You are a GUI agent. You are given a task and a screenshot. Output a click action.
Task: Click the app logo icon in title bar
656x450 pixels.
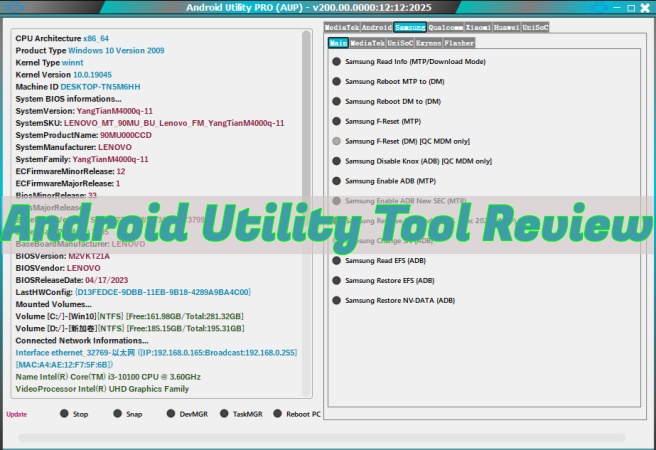15,7
